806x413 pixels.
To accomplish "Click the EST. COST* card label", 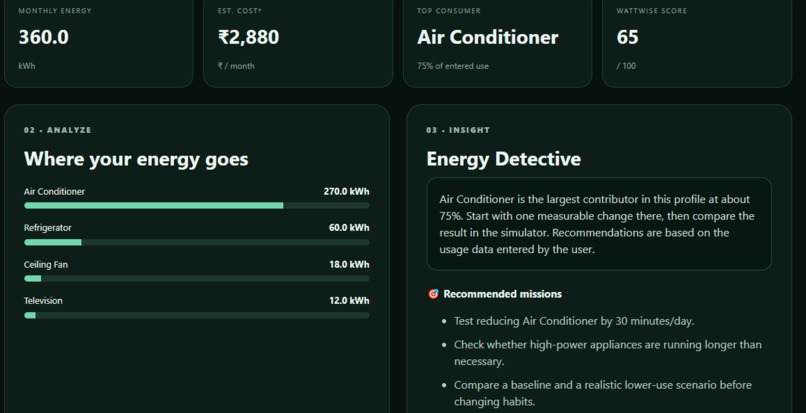I will (x=240, y=11).
